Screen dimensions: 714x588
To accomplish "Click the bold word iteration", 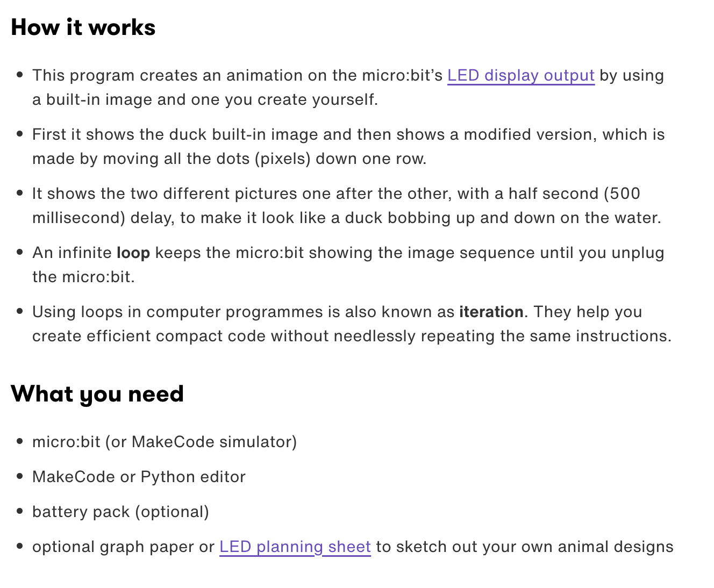I will pos(491,312).
